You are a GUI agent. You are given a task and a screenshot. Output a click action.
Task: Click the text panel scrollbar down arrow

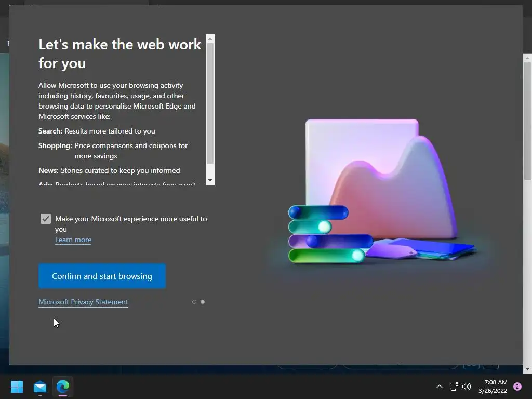[x=210, y=180]
